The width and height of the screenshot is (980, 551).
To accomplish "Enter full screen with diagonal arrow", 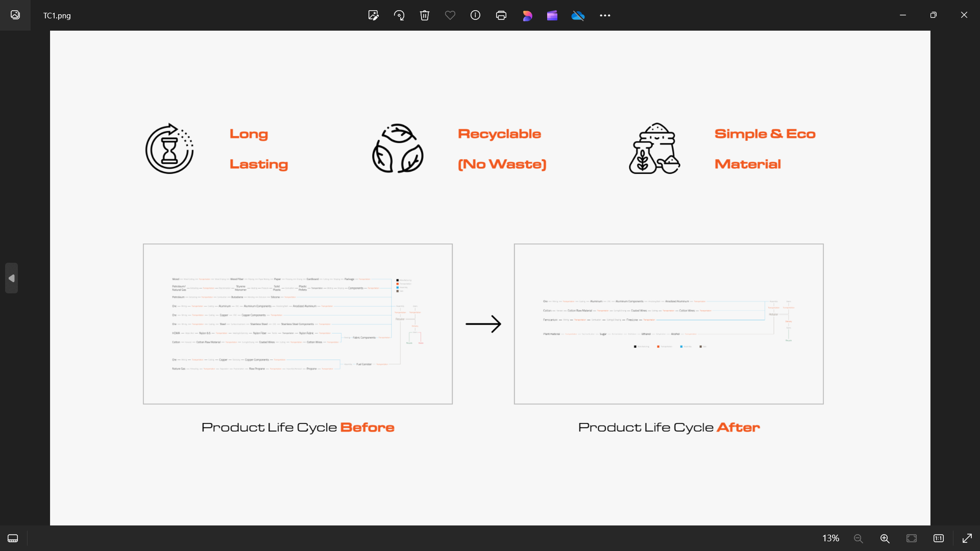I will [x=967, y=538].
